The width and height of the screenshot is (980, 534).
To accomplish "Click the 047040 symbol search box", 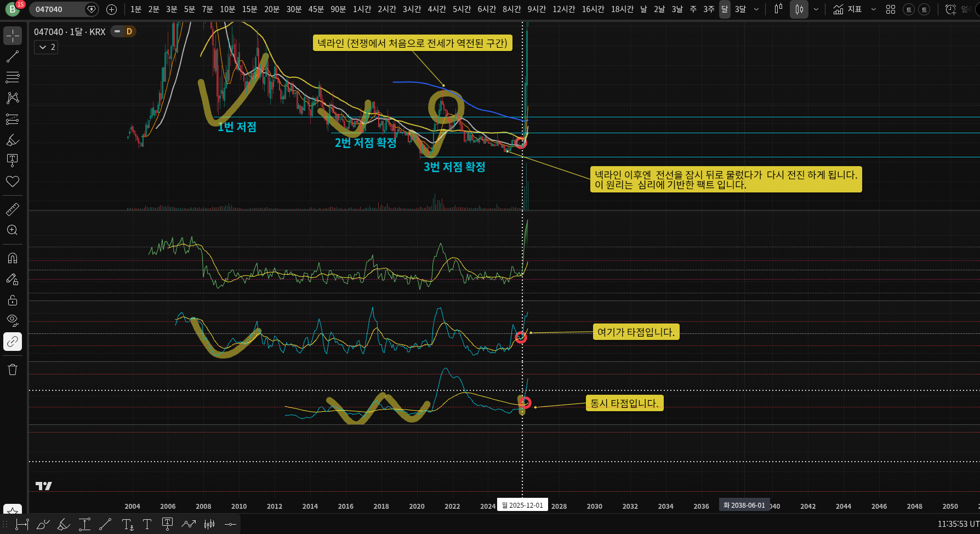I will click(x=58, y=9).
